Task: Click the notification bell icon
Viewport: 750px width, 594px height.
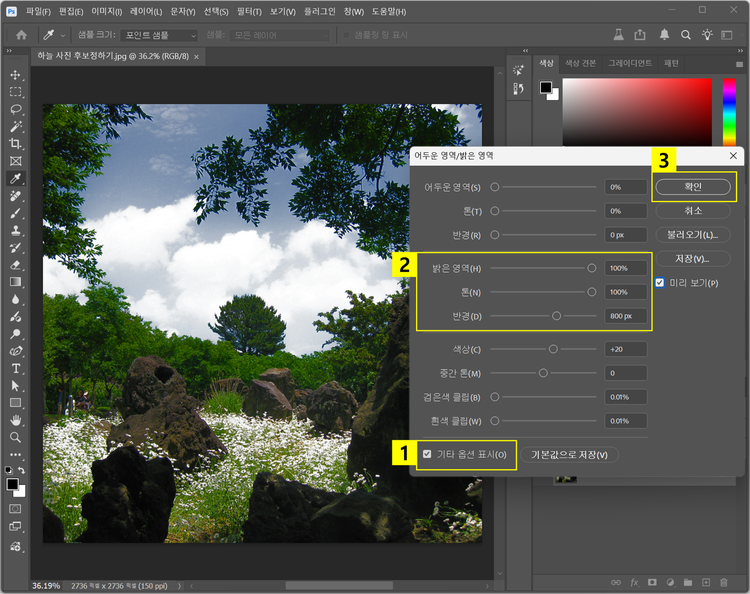Action: pyautogui.click(x=665, y=34)
